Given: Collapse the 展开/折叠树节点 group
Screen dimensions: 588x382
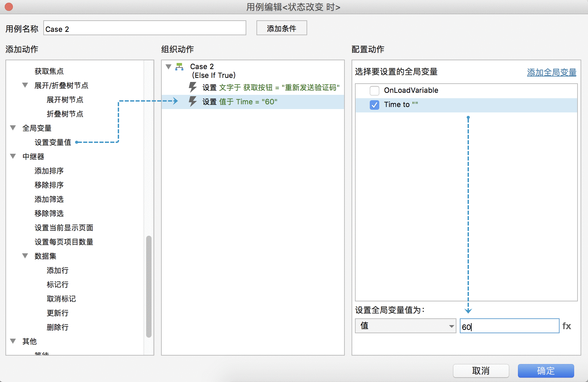Looking at the screenshot, I should point(25,85).
